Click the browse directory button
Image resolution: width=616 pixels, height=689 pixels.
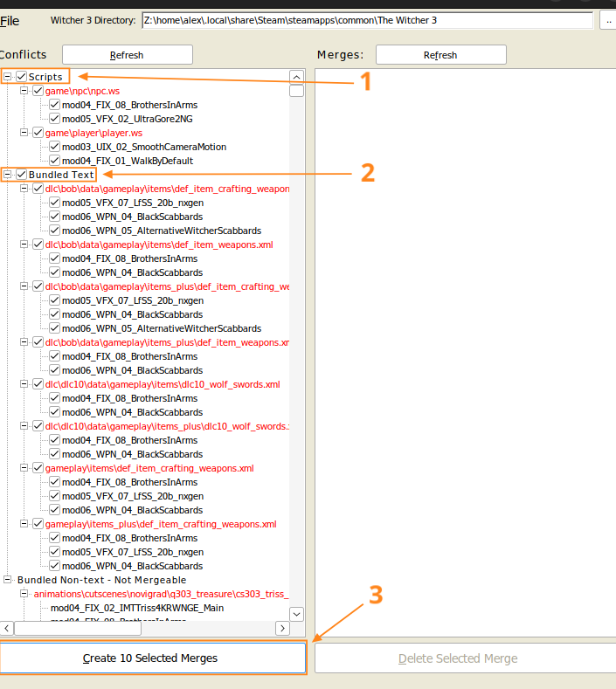tap(608, 20)
